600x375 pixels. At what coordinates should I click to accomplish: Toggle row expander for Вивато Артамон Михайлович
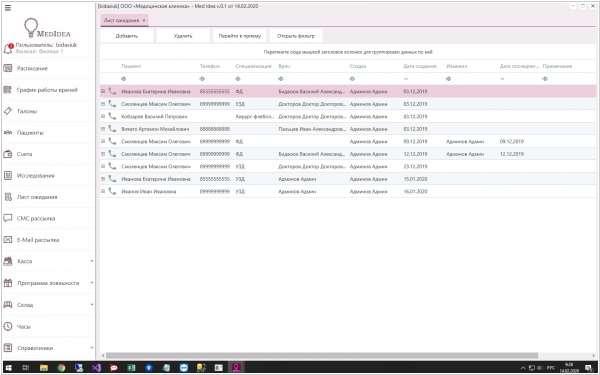(x=103, y=129)
